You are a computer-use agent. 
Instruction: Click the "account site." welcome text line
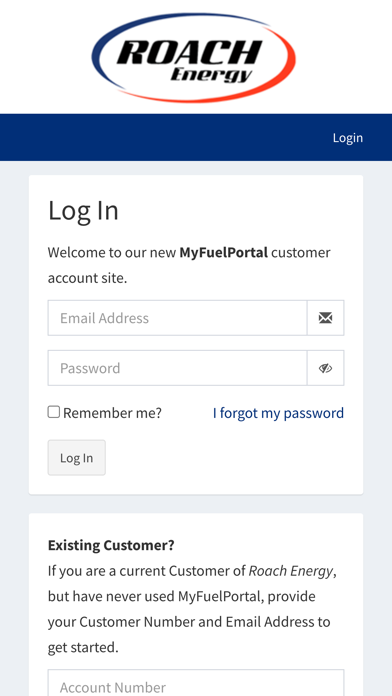tap(87, 278)
